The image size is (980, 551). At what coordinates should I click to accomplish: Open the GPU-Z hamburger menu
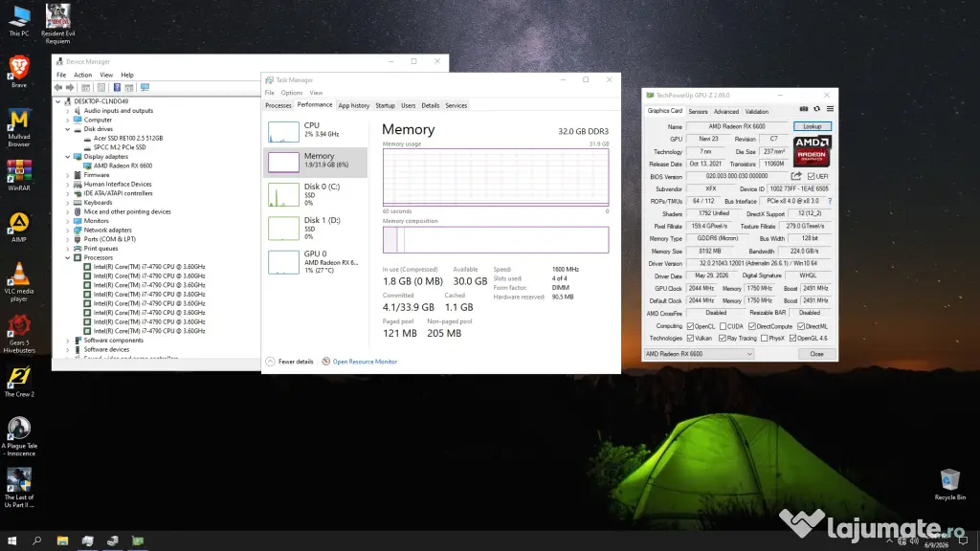tap(830, 109)
